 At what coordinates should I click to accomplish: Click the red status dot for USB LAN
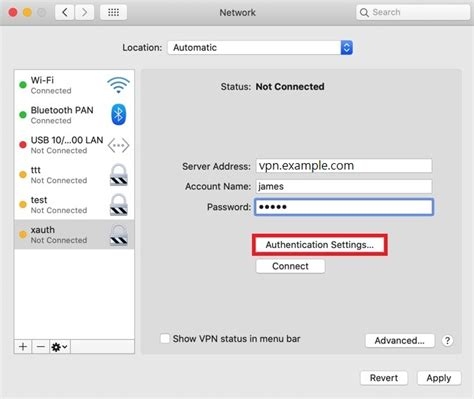[23, 145]
